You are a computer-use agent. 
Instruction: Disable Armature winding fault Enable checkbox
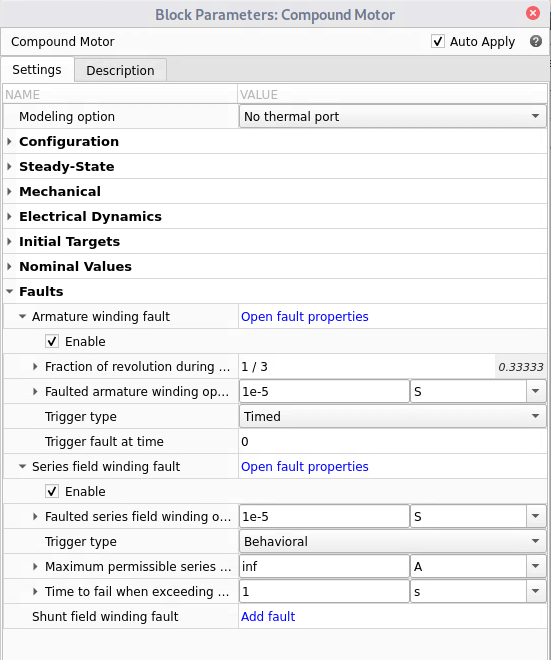click(52, 341)
